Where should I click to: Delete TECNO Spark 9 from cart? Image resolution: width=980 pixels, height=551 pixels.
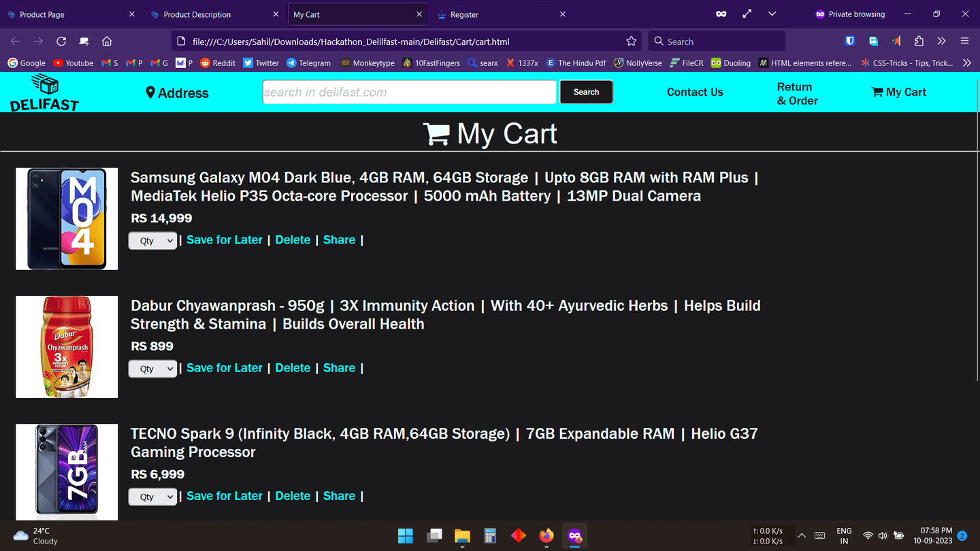[x=293, y=496]
